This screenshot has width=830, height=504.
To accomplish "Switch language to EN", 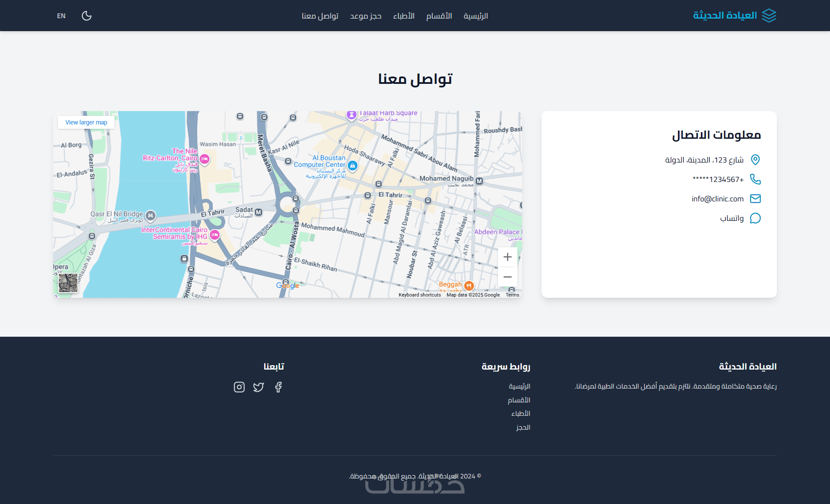I will 61,16.
